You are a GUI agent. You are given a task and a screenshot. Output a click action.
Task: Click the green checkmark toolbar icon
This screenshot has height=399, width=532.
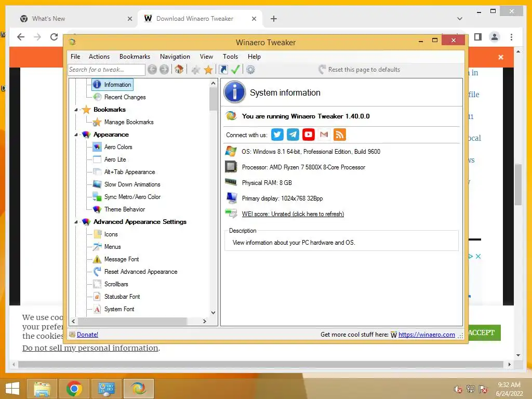(x=235, y=70)
